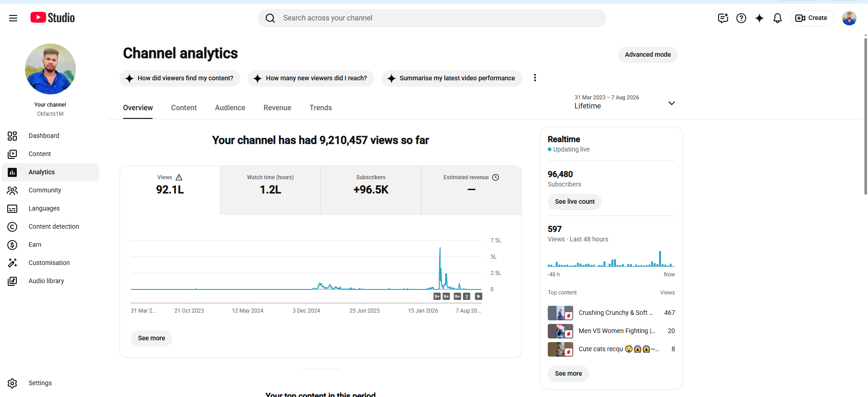868x397 pixels.
Task: Click the Create button
Action: pos(812,18)
